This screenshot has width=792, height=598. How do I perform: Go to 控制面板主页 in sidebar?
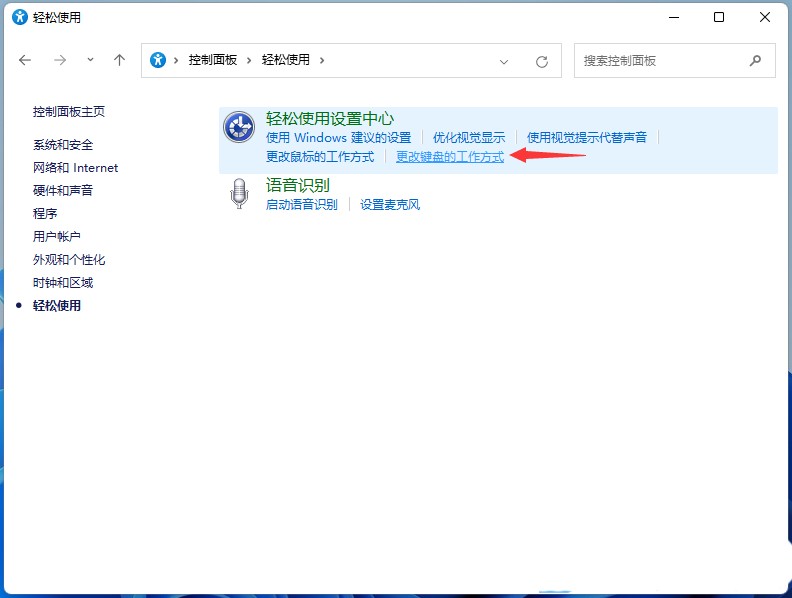point(69,112)
